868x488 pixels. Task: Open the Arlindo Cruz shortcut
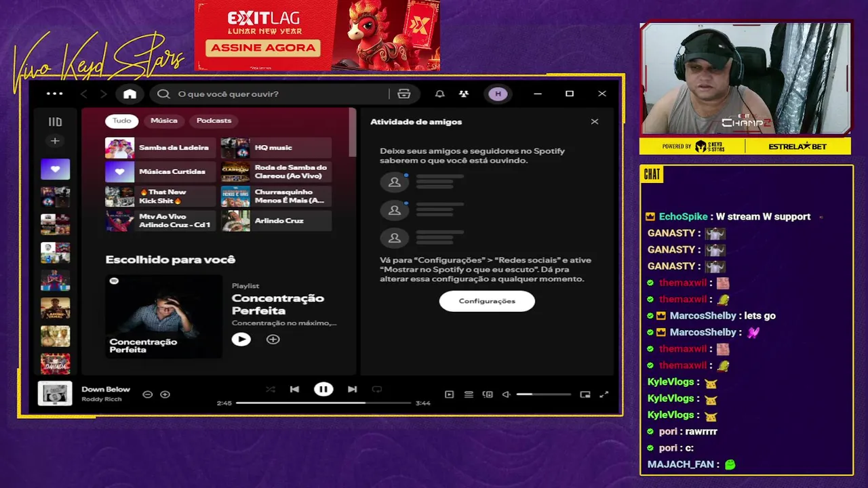click(x=276, y=220)
